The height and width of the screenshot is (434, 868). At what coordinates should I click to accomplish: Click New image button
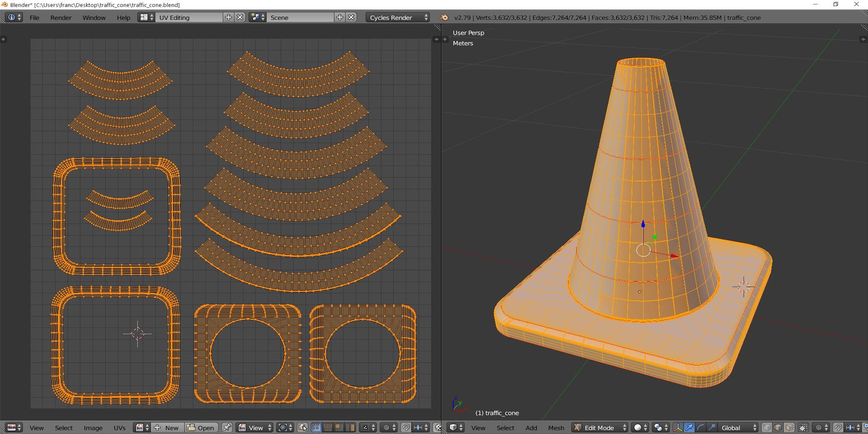167,427
